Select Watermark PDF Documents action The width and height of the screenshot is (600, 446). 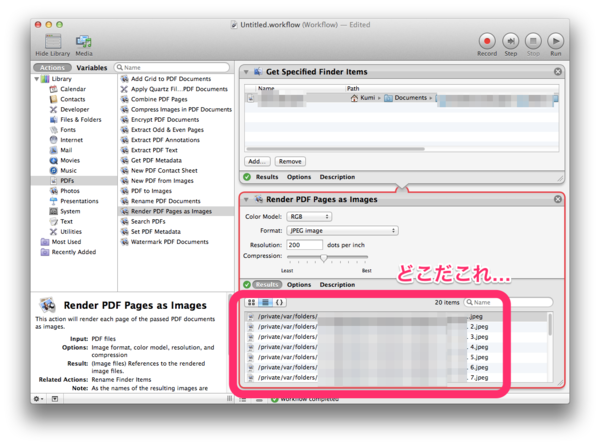click(x=169, y=242)
